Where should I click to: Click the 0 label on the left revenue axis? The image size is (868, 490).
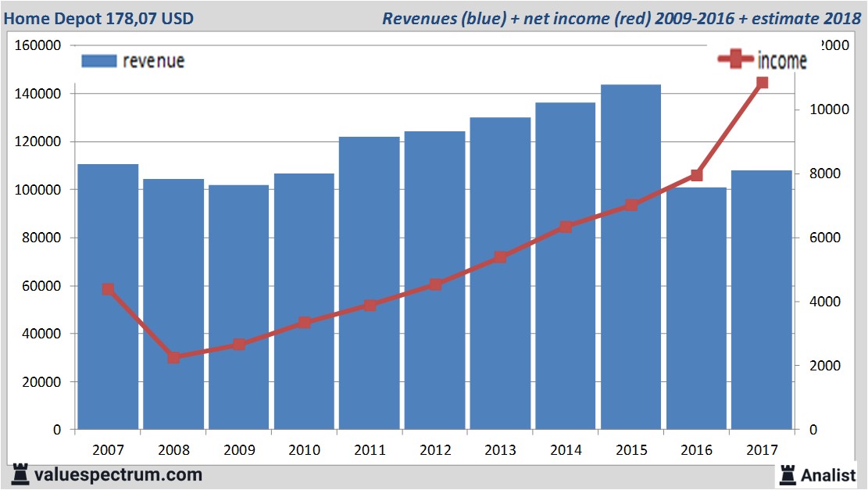tap(57, 430)
